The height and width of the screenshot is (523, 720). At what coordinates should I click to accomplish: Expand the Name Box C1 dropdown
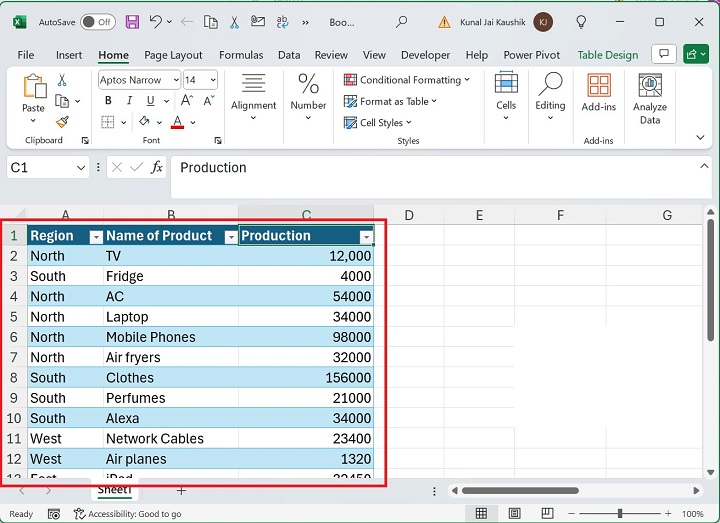pyautogui.click(x=81, y=168)
